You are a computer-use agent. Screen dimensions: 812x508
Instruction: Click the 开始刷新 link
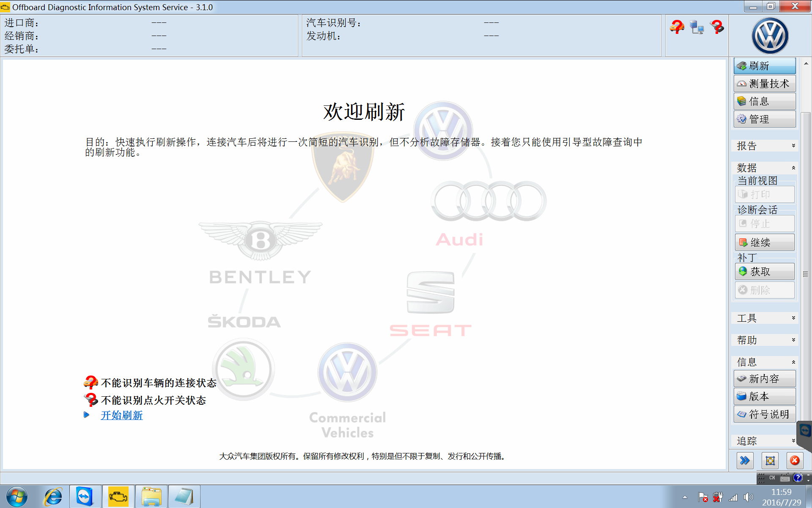[x=122, y=415]
